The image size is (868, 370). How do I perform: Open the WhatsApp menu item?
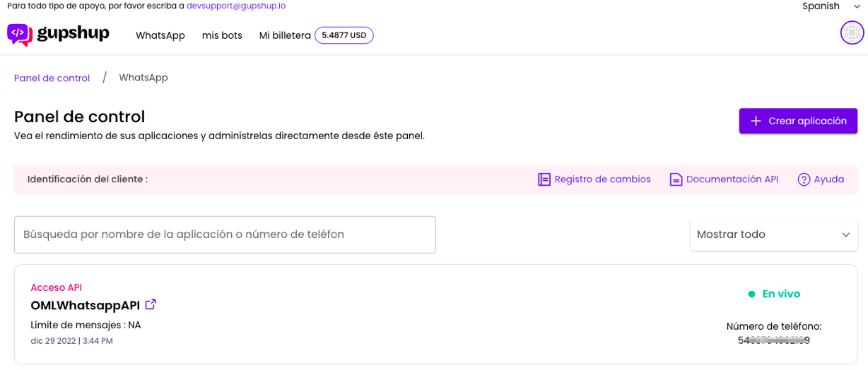click(160, 35)
